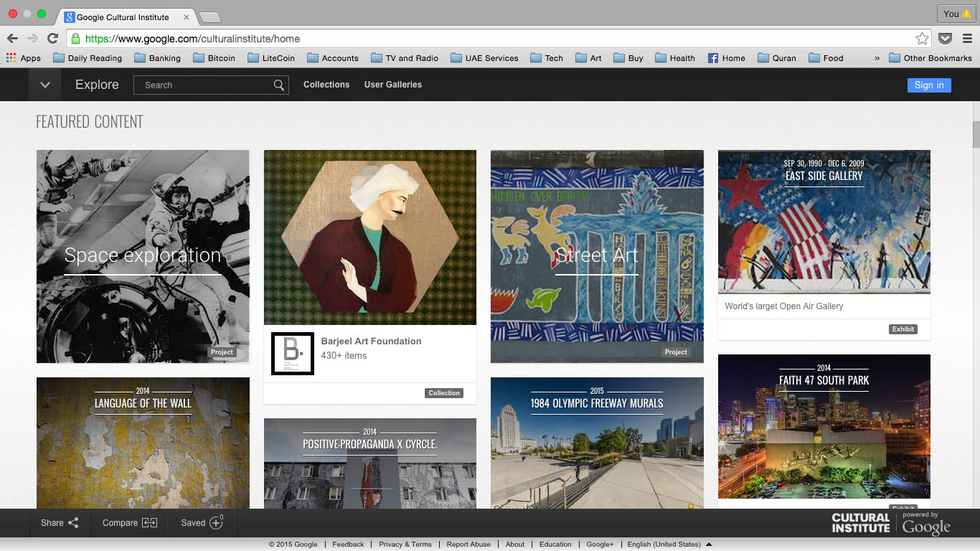
Task: Click the Report Abuse footer link
Action: [468, 545]
